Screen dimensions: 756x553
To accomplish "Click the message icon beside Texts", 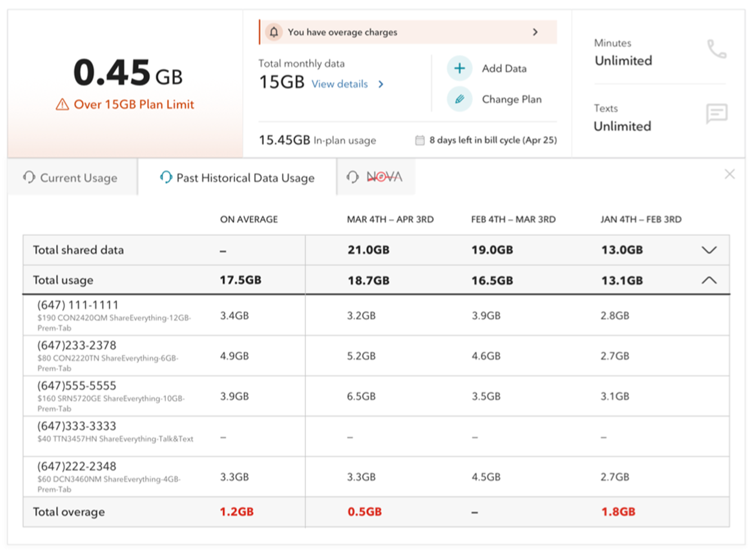I will [x=716, y=113].
